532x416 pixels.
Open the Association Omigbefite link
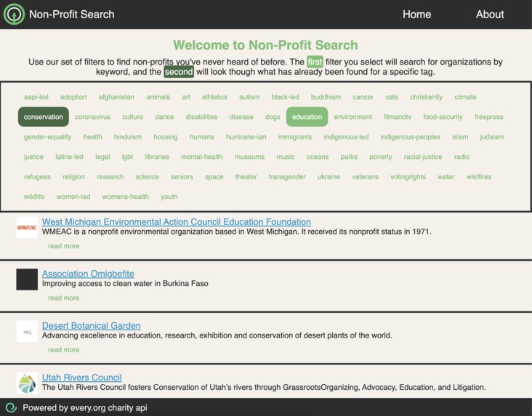tap(88, 274)
